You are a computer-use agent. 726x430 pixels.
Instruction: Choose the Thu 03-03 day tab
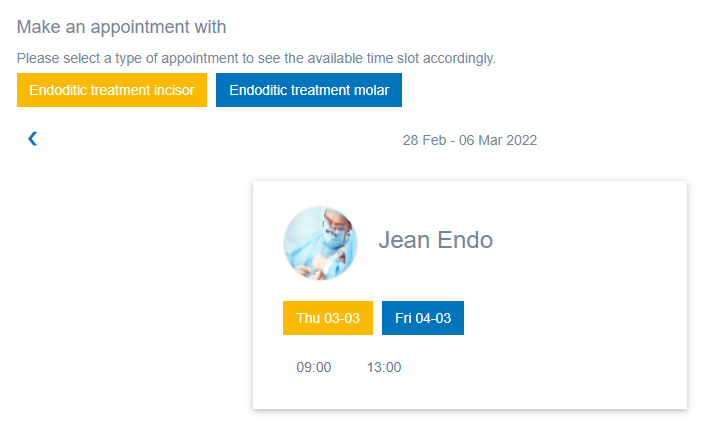tap(328, 318)
